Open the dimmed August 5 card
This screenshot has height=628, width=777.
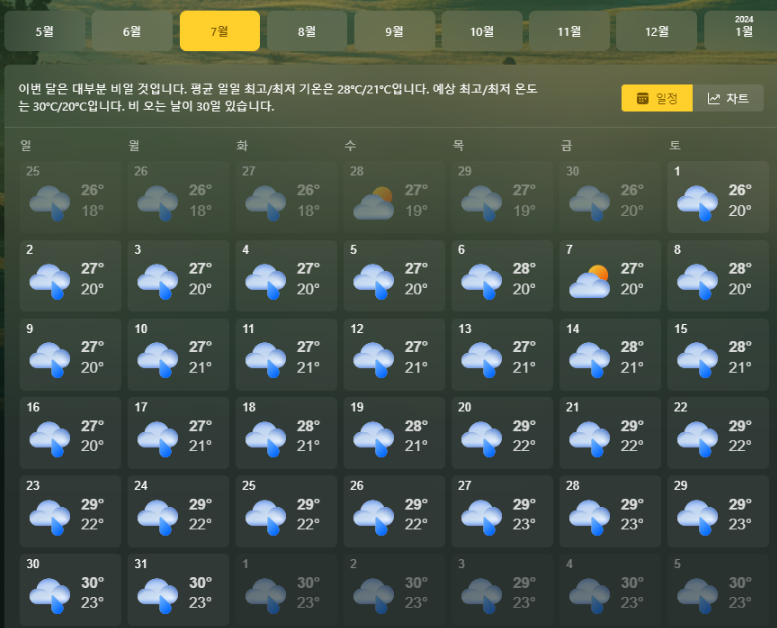tap(718, 590)
